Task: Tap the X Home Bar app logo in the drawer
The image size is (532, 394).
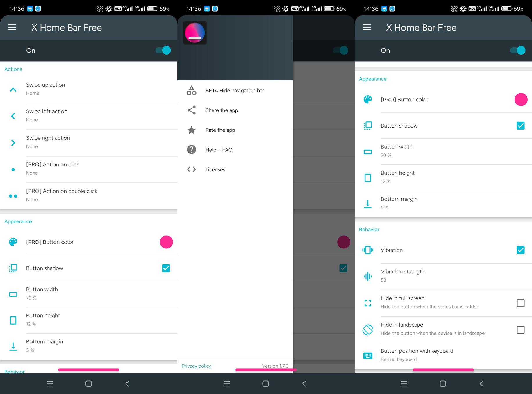Action: (x=195, y=33)
